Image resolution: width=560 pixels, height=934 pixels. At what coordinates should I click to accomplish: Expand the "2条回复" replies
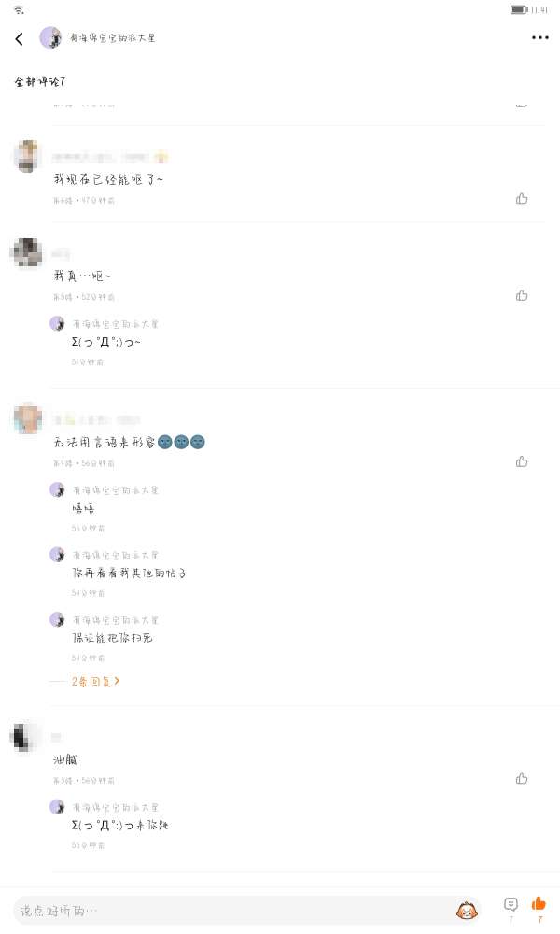[x=95, y=682]
